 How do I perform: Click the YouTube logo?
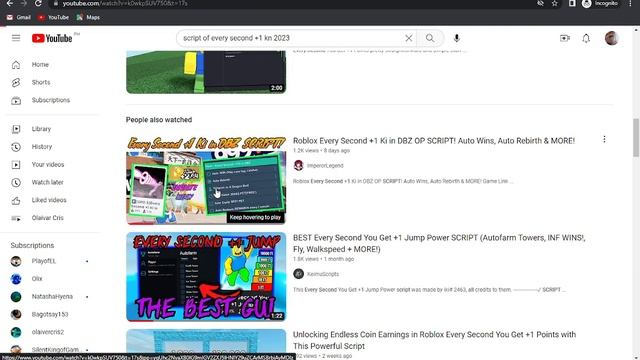52,38
